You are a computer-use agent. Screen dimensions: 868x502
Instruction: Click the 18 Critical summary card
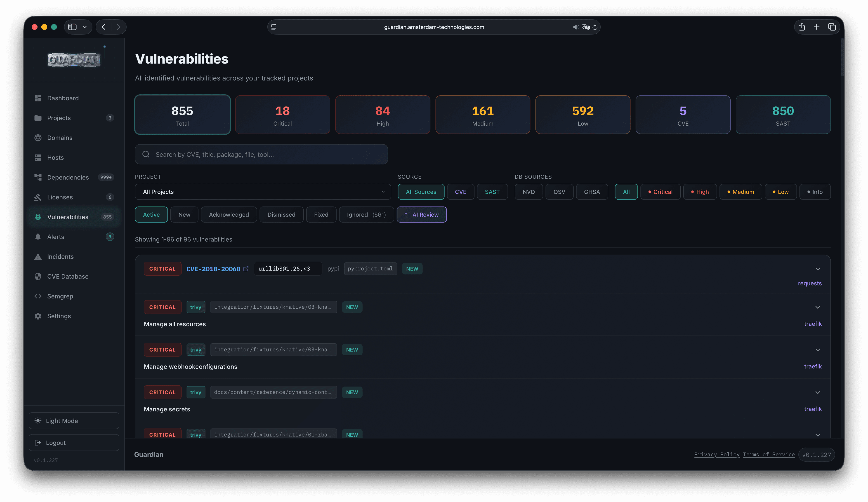point(283,115)
